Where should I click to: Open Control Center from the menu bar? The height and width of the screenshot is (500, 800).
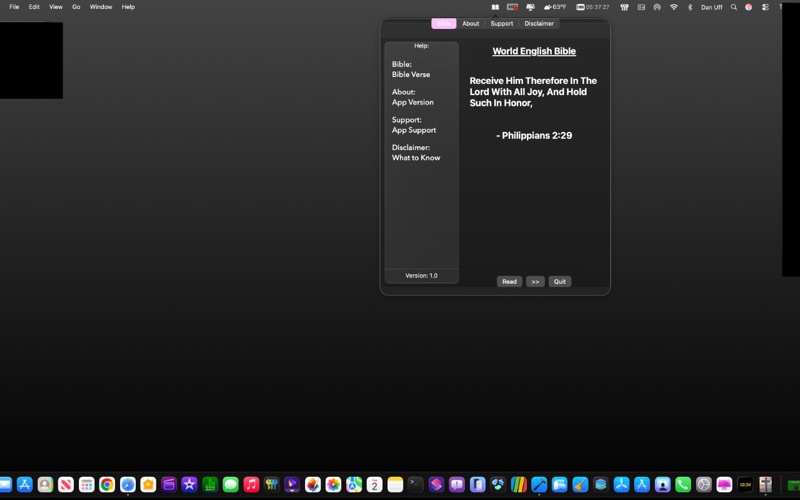765,7
